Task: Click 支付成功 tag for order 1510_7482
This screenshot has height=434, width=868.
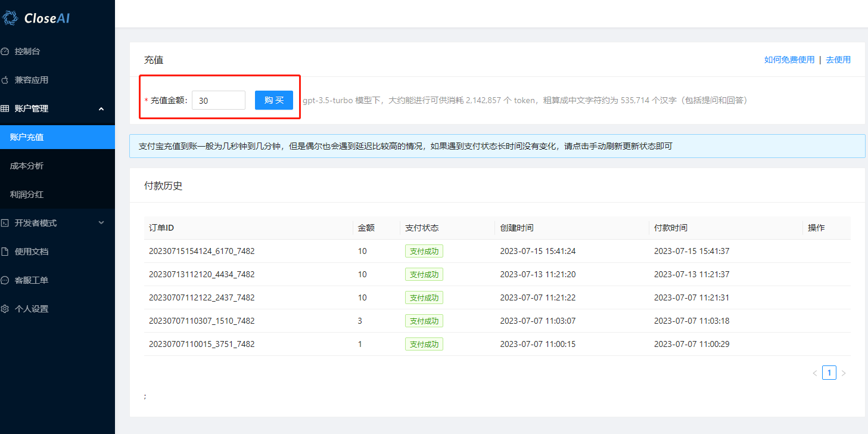Action: pos(424,321)
